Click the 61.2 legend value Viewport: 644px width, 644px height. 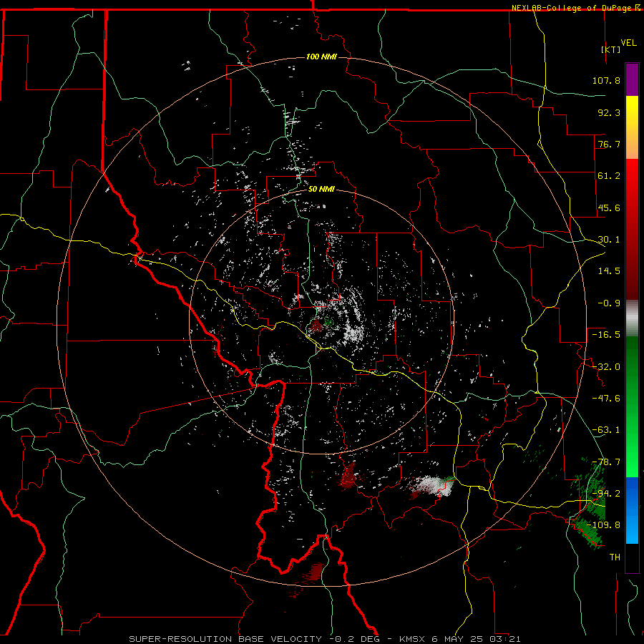click(x=609, y=176)
